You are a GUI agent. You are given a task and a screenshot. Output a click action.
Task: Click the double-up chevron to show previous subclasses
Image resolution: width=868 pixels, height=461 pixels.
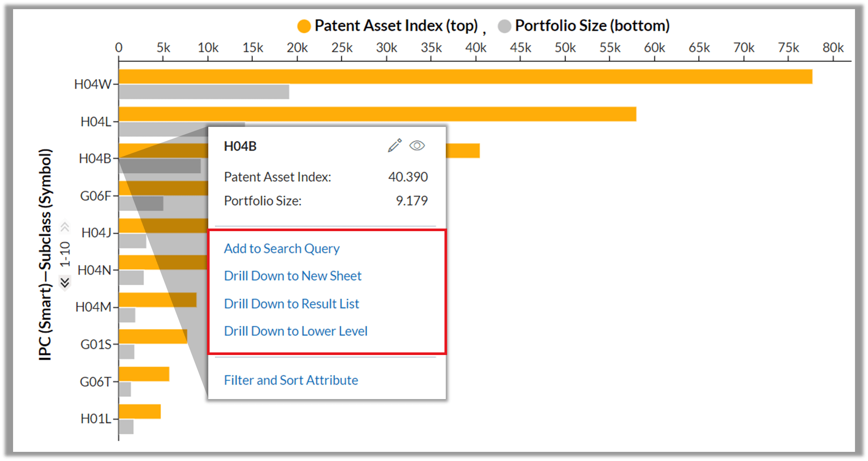point(64,227)
